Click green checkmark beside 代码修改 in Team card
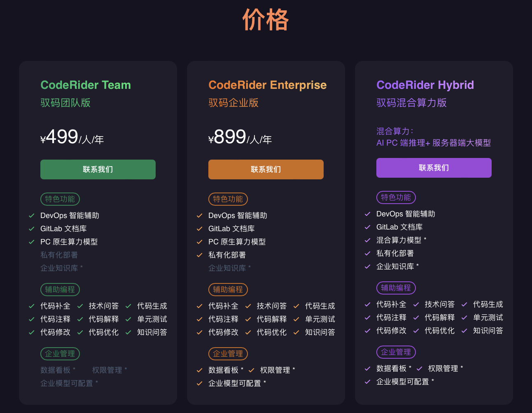Viewport: 532px width, 413px height. click(x=31, y=332)
